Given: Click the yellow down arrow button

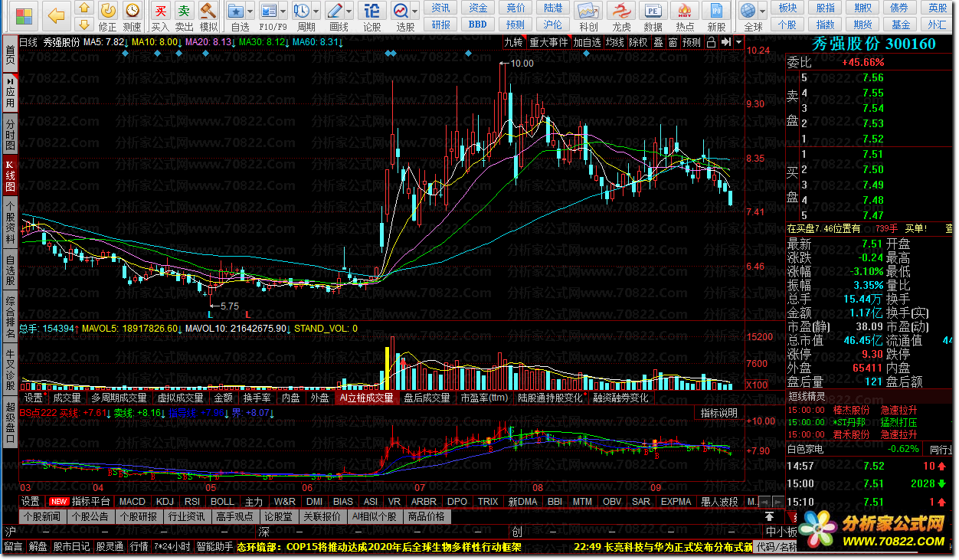Looking at the screenshot, I should [x=85, y=23].
